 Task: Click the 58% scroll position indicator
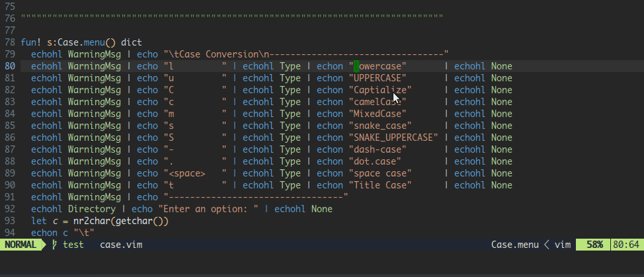[594, 245]
